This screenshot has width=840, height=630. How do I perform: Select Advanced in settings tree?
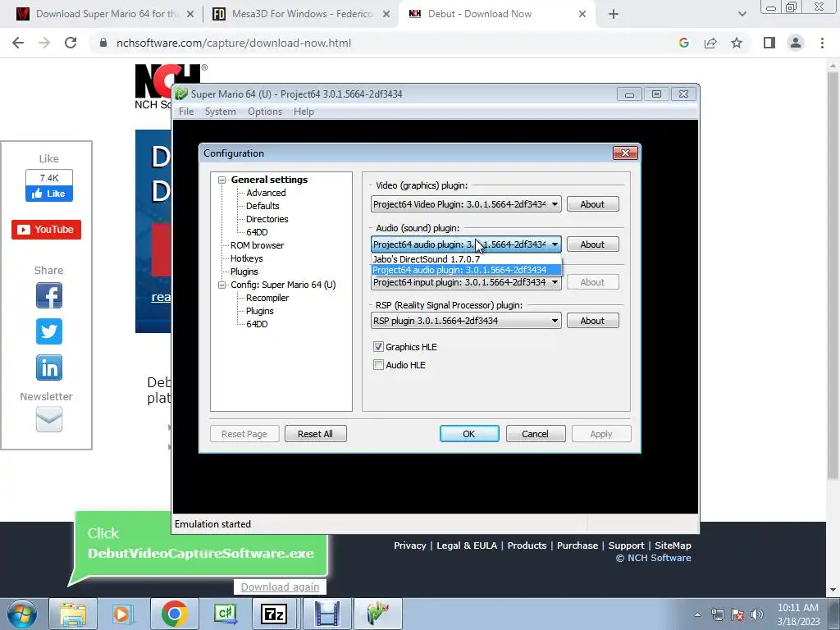pyautogui.click(x=266, y=193)
